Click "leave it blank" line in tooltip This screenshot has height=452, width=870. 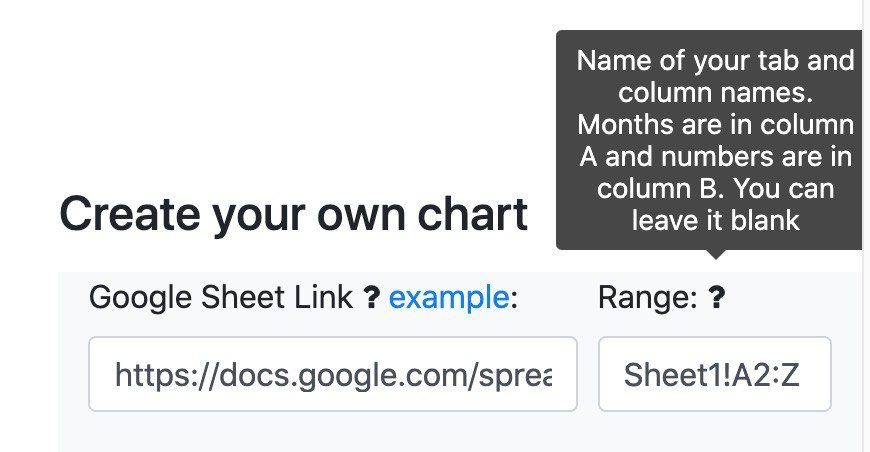point(716,221)
